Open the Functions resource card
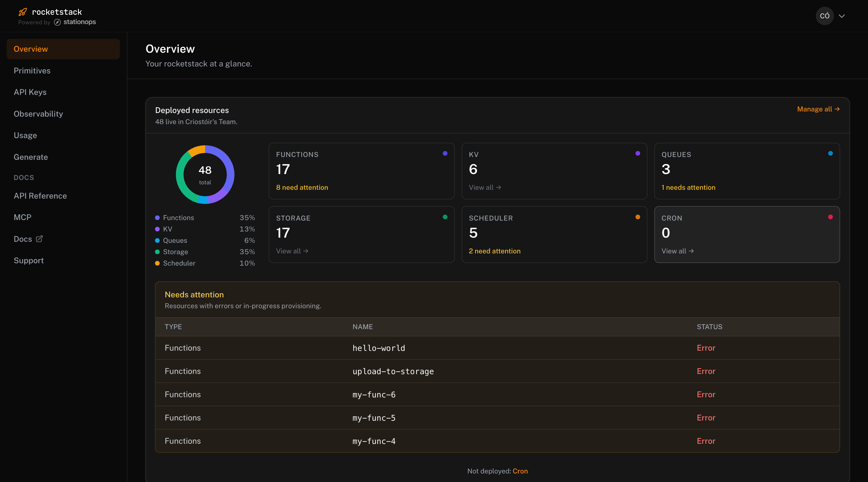Viewport: 868px width, 482px height. point(362,171)
